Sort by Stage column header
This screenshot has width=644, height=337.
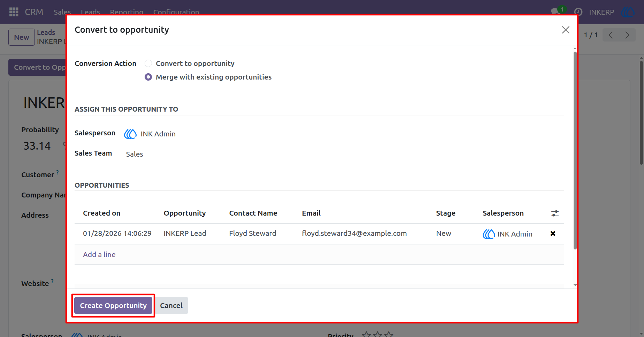point(445,213)
